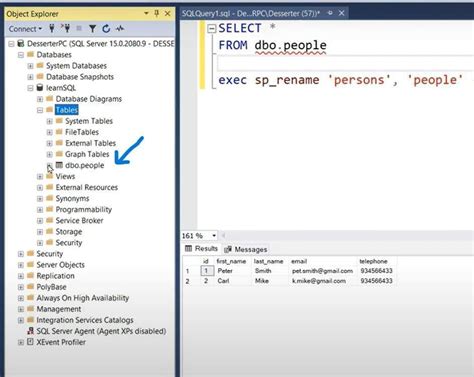Click 'persons' string in the query editor
Image resolution: width=474 pixels, height=377 pixels.
(359, 80)
